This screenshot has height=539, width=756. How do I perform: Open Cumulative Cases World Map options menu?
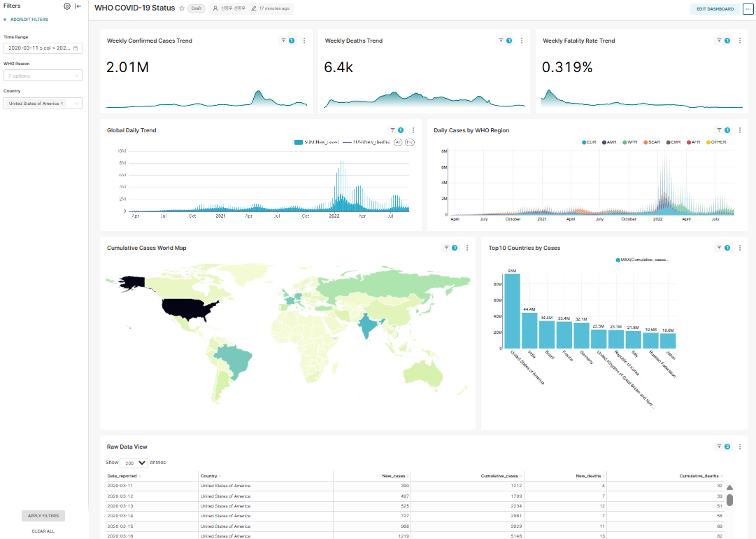[467, 248]
